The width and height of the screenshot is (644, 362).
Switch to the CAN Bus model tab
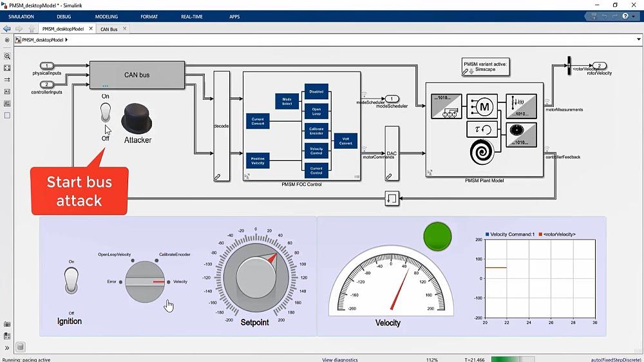click(x=109, y=29)
